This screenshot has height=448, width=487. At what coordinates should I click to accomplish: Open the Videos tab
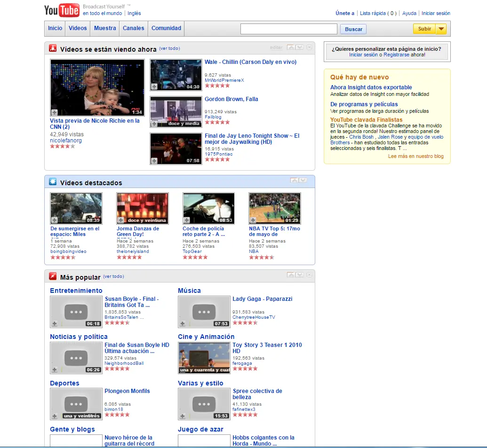tap(78, 28)
